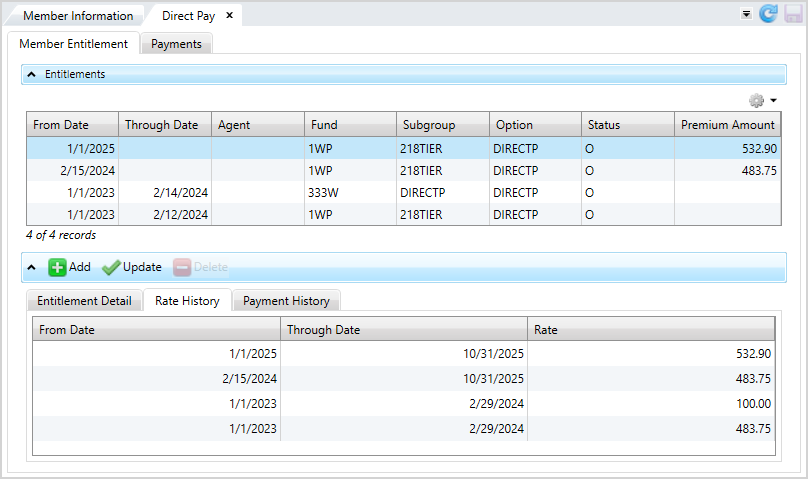Click the red minus Delete icon
The width and height of the screenshot is (808, 479).
pos(182,267)
